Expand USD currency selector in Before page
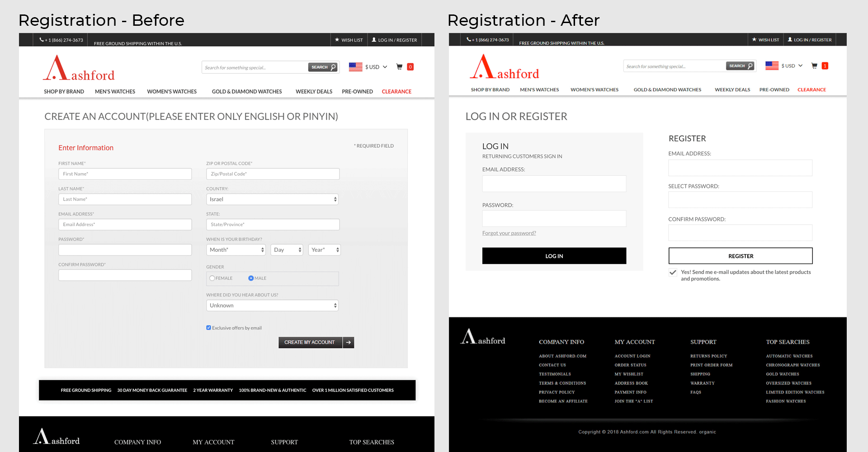Screen dimensions: 868x452 tap(376, 67)
